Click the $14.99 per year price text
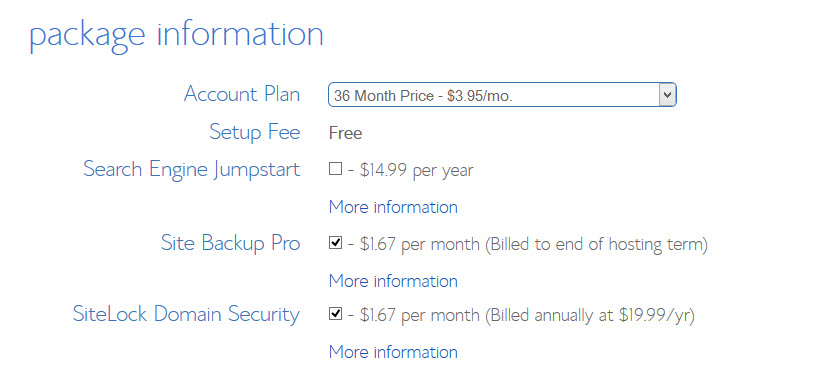This screenshot has height=391, width=829. [x=417, y=170]
